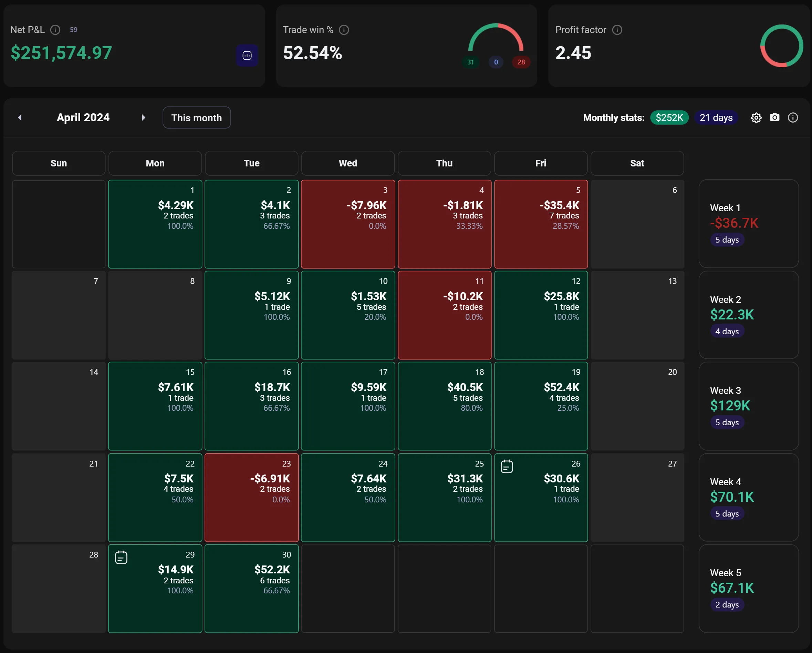This screenshot has width=812, height=653.
Task: Open journal note icon on April 29
Action: pos(121,557)
